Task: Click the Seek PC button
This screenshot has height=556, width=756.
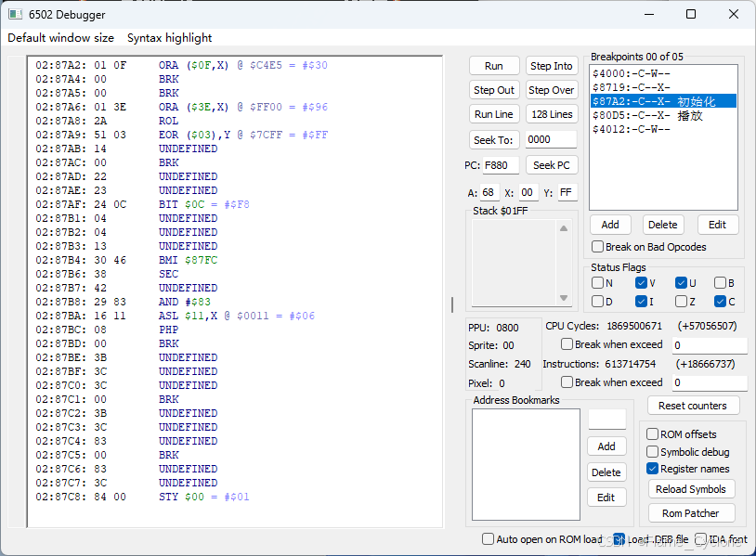Action: coord(551,165)
